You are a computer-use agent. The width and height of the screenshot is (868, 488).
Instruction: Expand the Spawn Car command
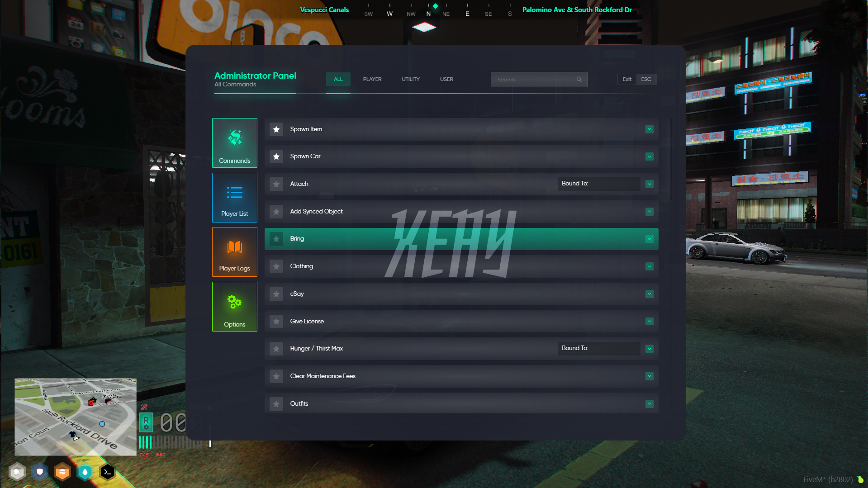650,156
